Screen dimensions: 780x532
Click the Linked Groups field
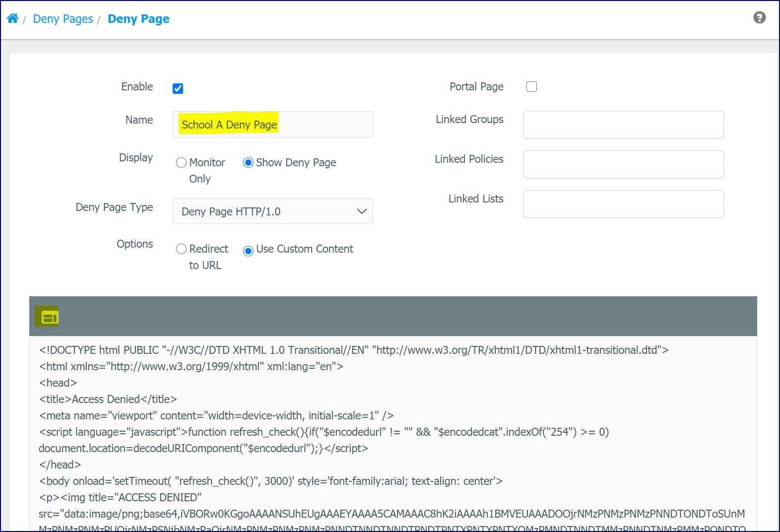(623, 125)
